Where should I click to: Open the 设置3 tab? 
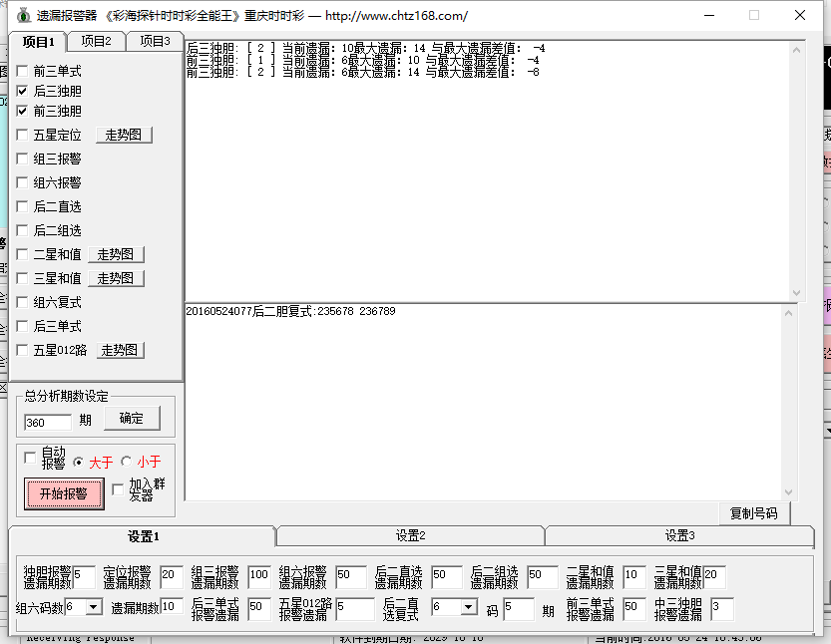pos(678,535)
